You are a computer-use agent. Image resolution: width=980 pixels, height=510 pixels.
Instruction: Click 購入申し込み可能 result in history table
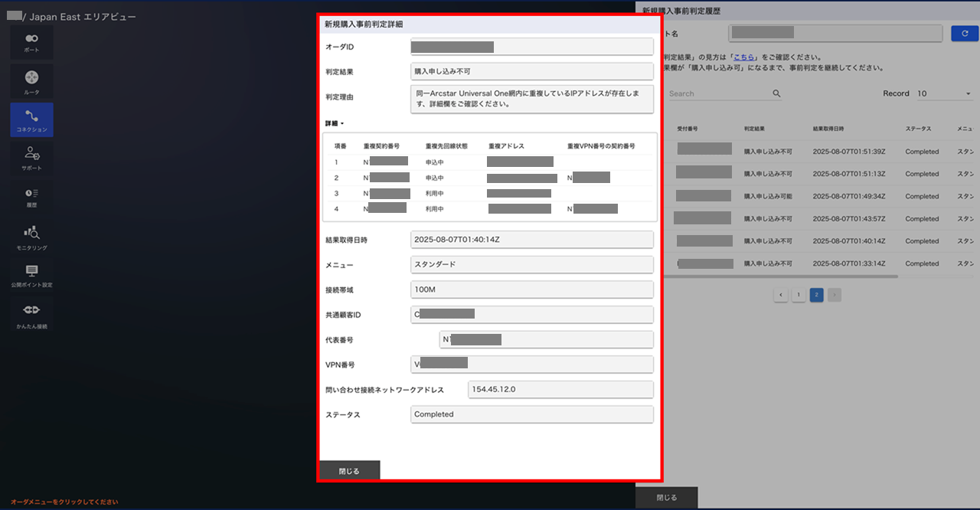(x=768, y=196)
